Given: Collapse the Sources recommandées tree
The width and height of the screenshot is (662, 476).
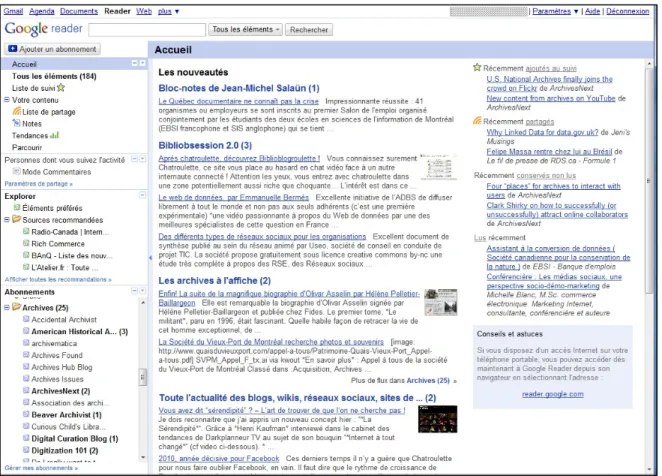Looking at the screenshot, I should [x=7, y=220].
